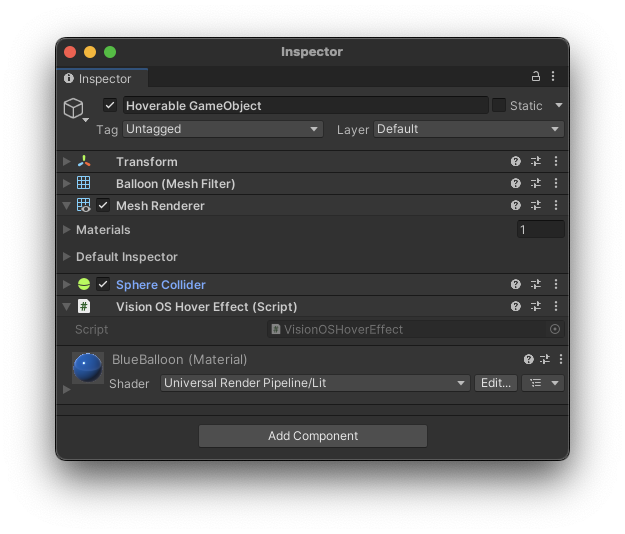Open the Transform component help icon
625x534 pixels.
tap(516, 161)
